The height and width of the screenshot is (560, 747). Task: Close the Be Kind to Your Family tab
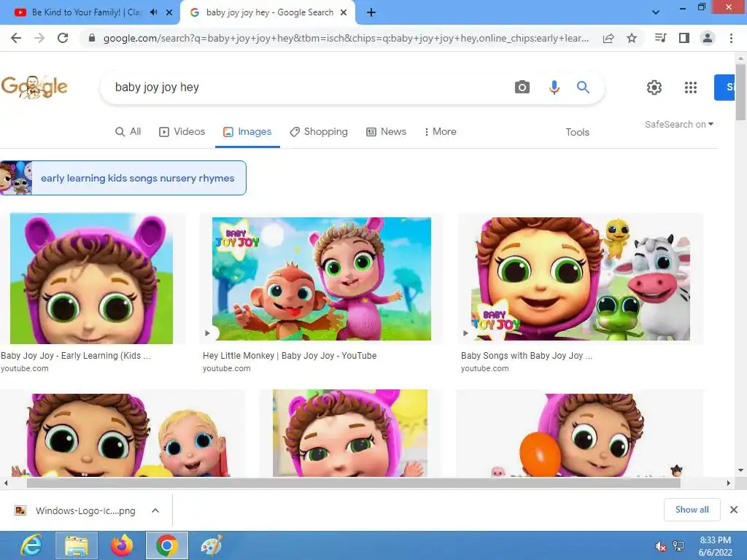click(169, 12)
